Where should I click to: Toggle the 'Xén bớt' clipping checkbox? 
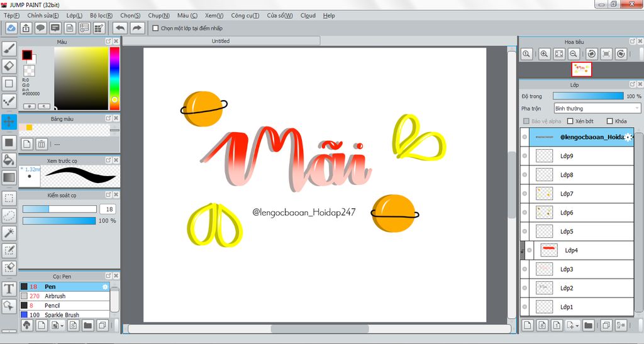pyautogui.click(x=570, y=121)
